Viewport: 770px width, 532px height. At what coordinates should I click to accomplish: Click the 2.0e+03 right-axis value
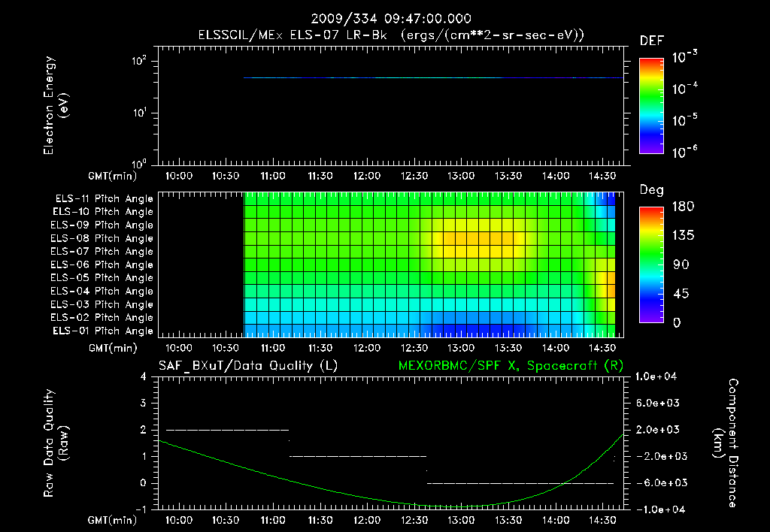click(x=658, y=430)
